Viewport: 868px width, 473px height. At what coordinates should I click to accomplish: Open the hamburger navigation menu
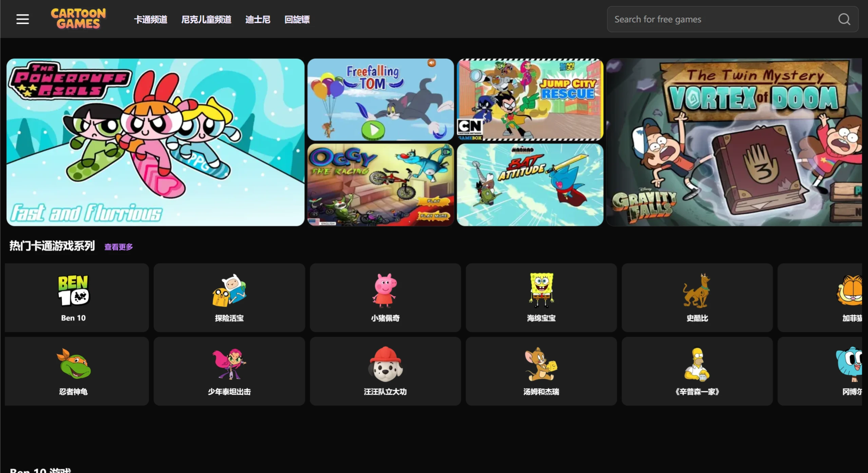click(x=22, y=19)
